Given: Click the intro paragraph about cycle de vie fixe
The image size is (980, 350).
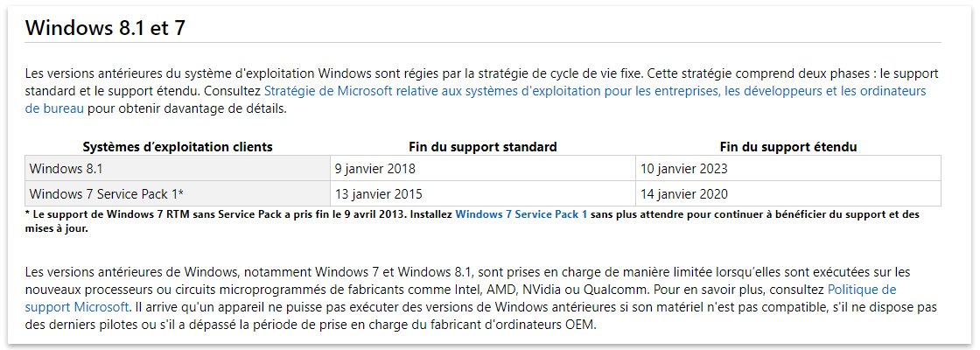Looking at the screenshot, I should coord(481,91).
